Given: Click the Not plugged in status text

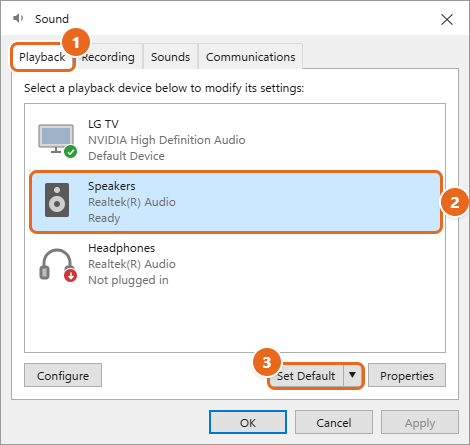Looking at the screenshot, I should pyautogui.click(x=128, y=280).
